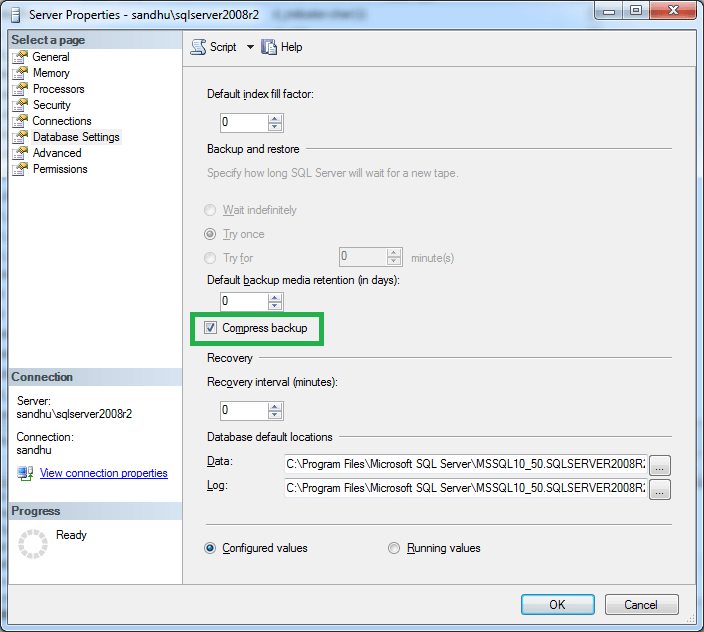Image resolution: width=704 pixels, height=632 pixels.
Task: Increase the Try for minutes value
Action: pyautogui.click(x=394, y=253)
